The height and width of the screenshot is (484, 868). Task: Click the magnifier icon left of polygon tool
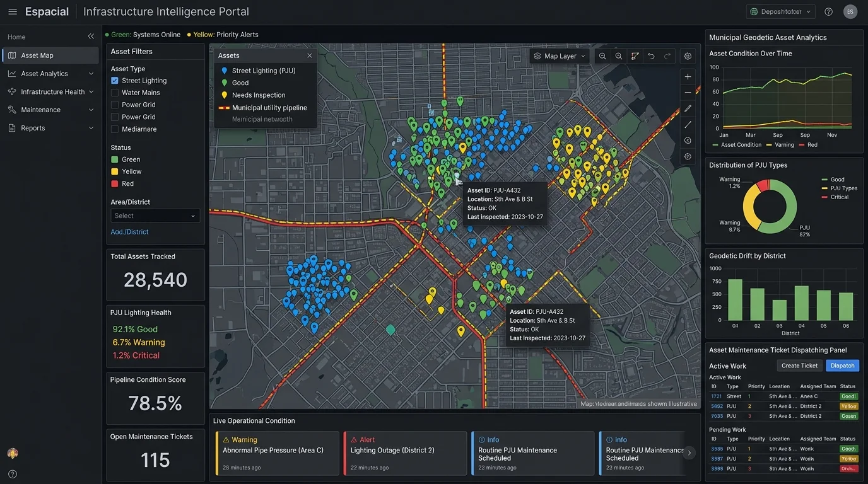[x=619, y=56]
